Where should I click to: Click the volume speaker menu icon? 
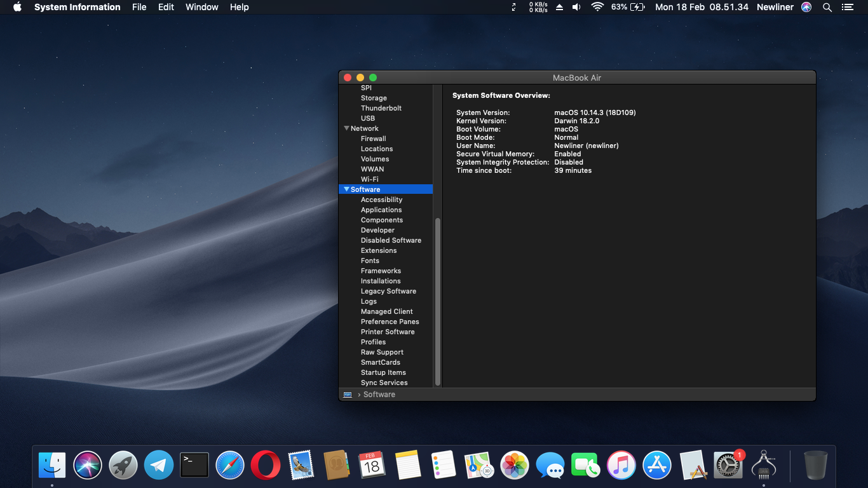coord(576,7)
